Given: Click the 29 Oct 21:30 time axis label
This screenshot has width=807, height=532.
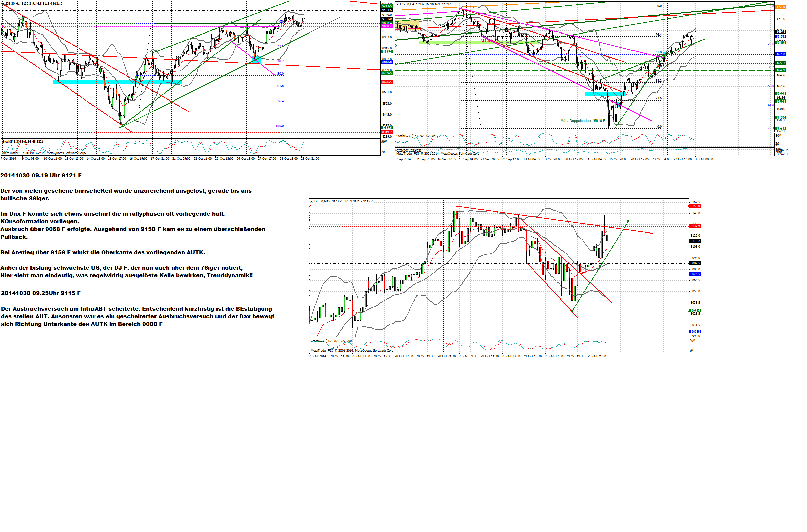Looking at the screenshot, I should (597, 356).
